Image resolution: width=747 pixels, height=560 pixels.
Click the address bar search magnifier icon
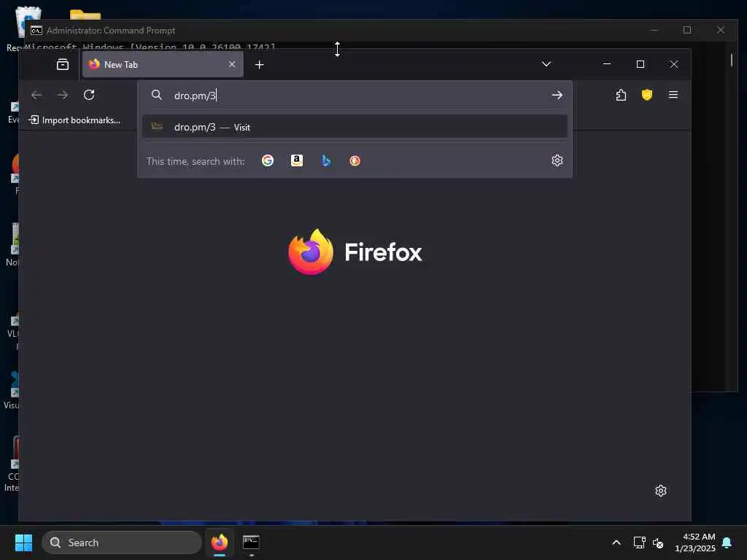(157, 95)
